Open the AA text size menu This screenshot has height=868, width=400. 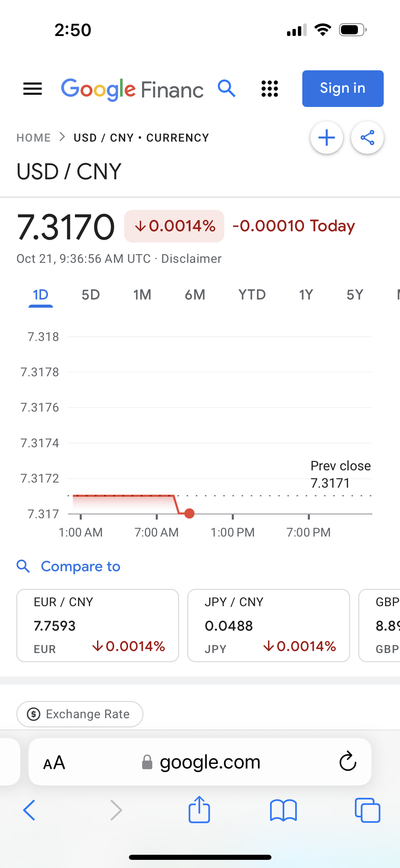coord(54,762)
